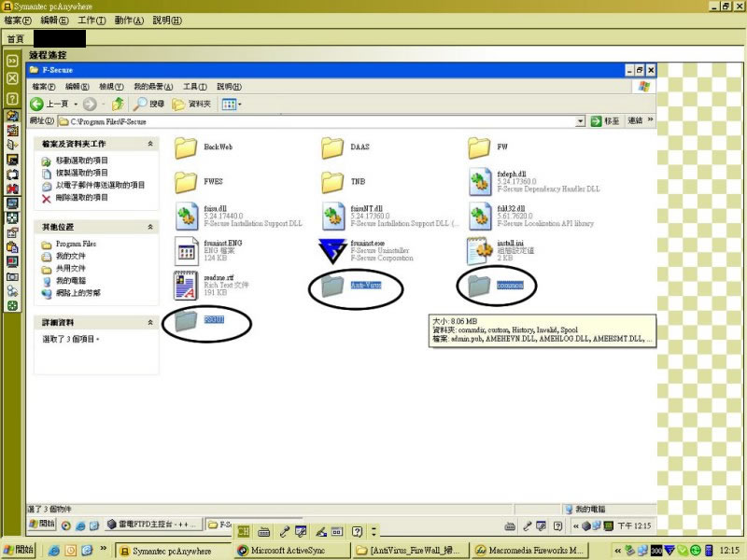Click 複製選取的項目 task link
Screen dimensions: 747x560
point(81,173)
